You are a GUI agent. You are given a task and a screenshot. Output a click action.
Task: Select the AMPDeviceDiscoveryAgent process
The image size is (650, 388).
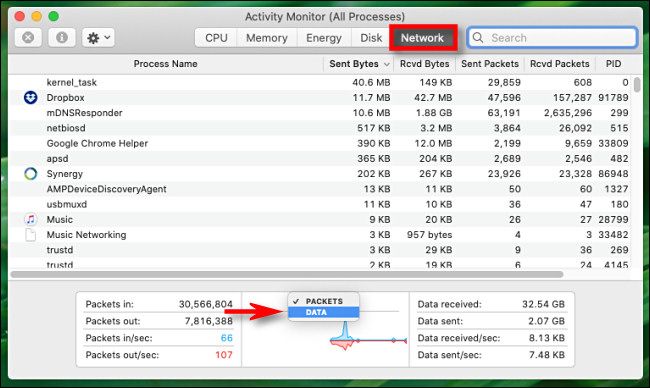tap(107, 189)
